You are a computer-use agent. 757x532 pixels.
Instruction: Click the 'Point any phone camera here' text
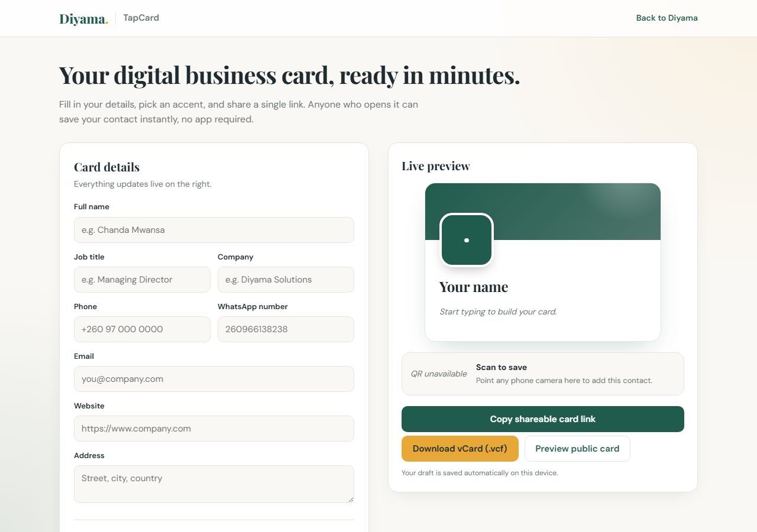coord(564,381)
